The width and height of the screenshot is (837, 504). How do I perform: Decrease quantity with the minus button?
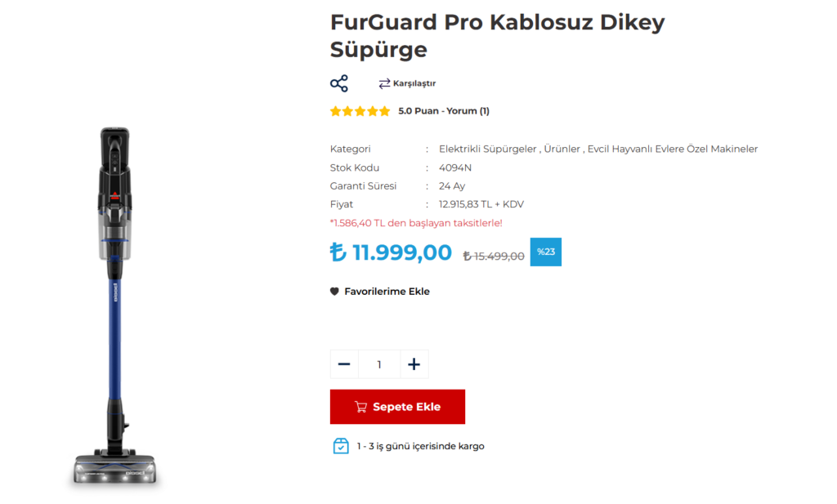coord(344,364)
